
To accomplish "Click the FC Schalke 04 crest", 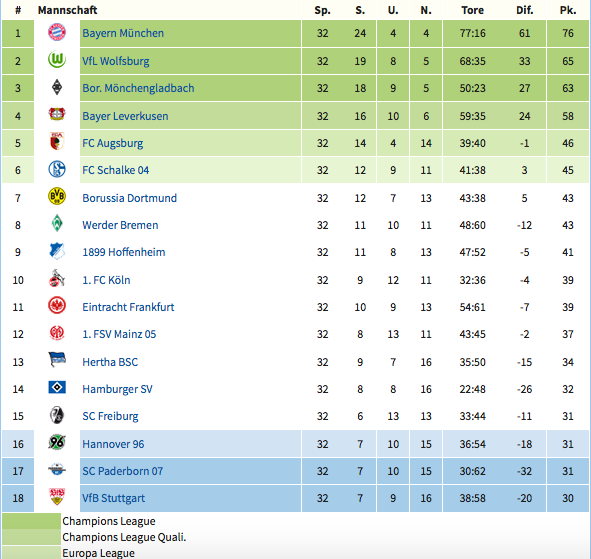I will (x=57, y=169).
